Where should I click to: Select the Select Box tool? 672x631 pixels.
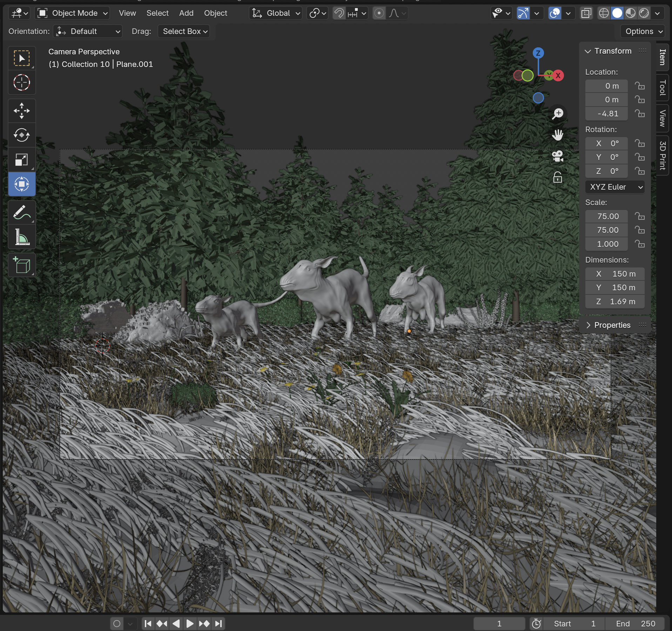click(22, 58)
